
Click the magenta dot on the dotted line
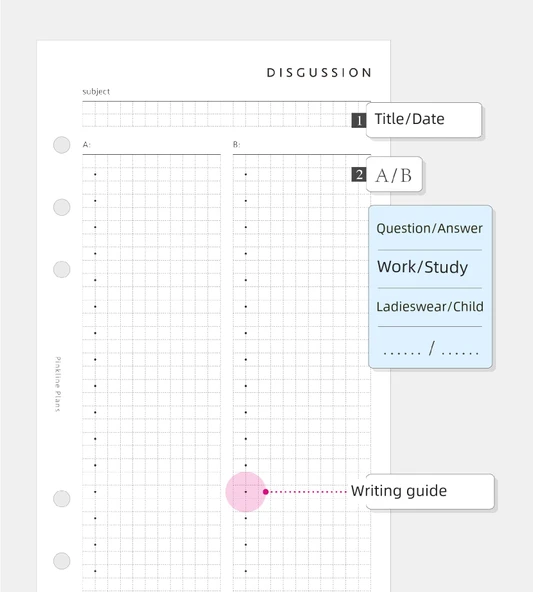(x=266, y=492)
